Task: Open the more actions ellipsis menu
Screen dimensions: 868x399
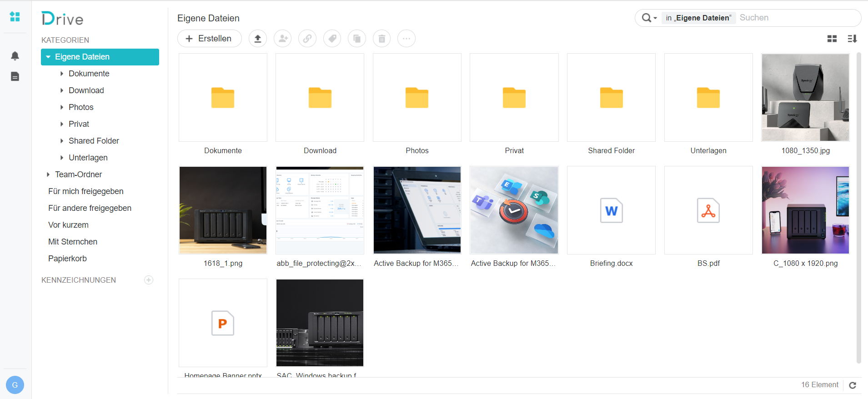Action: (x=406, y=39)
